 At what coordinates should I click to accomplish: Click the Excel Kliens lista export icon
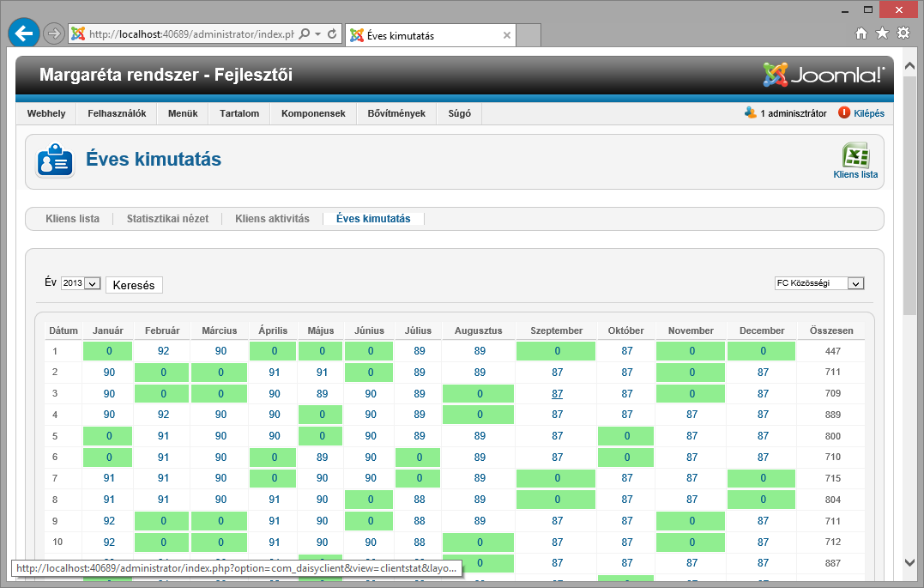(855, 155)
